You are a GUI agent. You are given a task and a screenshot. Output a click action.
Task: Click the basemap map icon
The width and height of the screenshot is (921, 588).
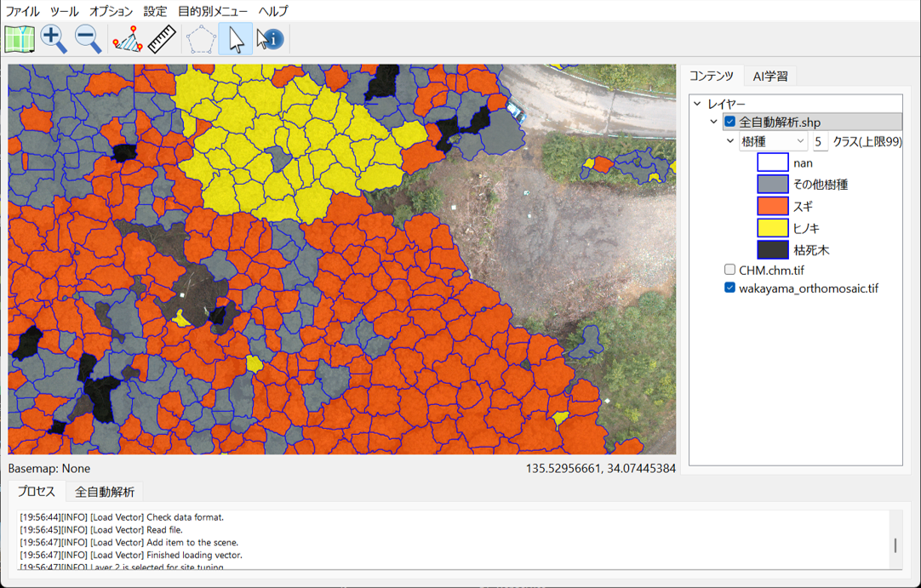point(19,39)
